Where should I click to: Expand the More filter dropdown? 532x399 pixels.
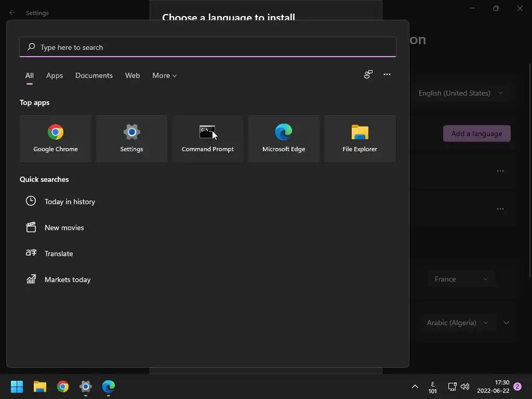(165, 76)
